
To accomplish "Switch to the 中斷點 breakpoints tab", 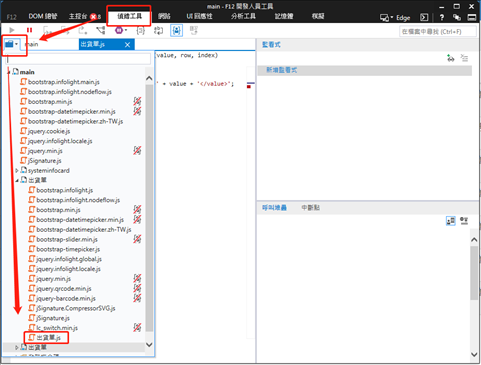I will 310,208.
